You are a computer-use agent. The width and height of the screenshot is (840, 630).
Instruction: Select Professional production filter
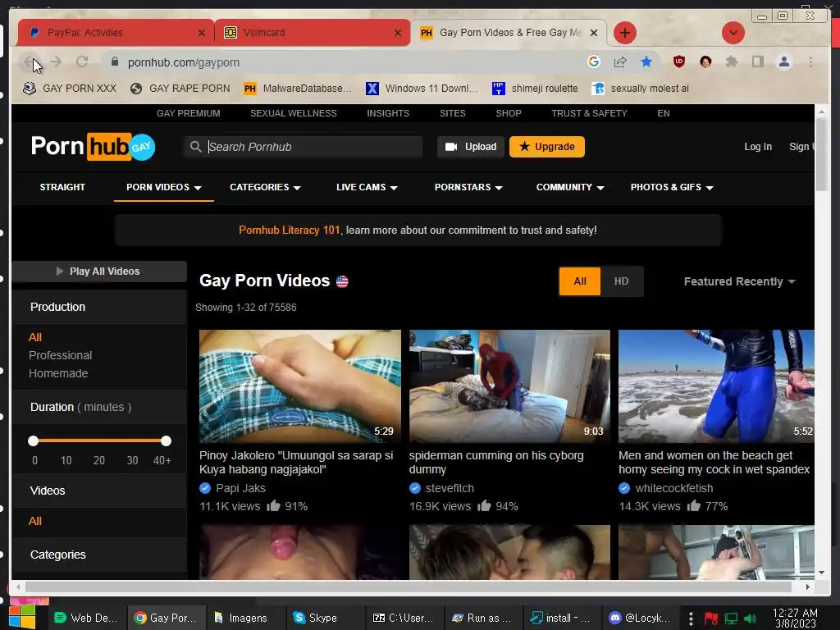click(x=60, y=355)
